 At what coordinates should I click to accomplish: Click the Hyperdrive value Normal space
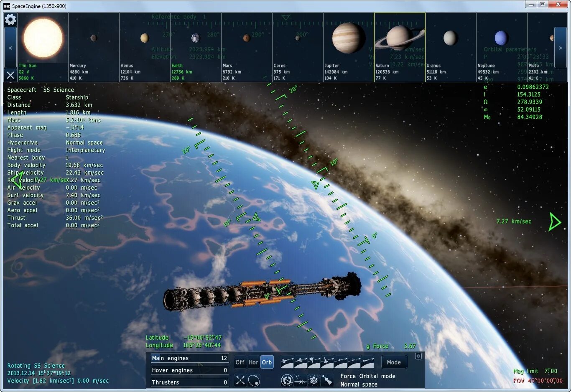pyautogui.click(x=84, y=143)
